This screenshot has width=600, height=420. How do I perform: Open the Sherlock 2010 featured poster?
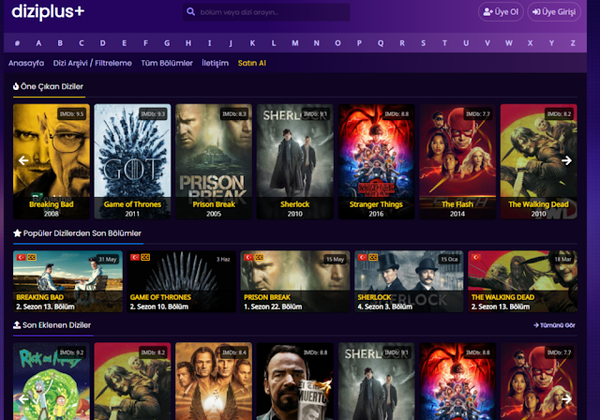pos(295,161)
